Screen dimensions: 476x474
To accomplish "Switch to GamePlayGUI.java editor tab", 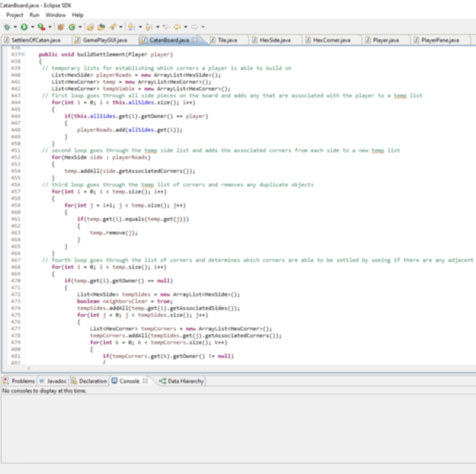I will coord(105,40).
